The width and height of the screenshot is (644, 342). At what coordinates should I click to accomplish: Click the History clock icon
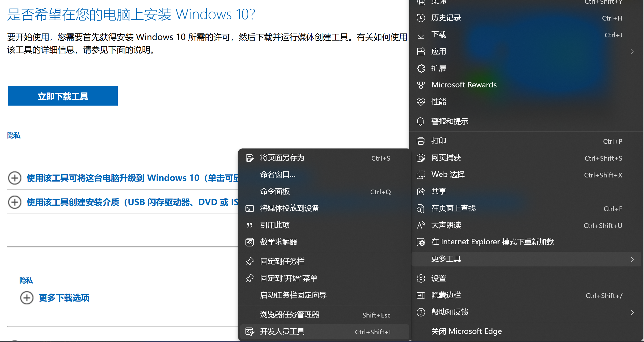click(x=421, y=18)
